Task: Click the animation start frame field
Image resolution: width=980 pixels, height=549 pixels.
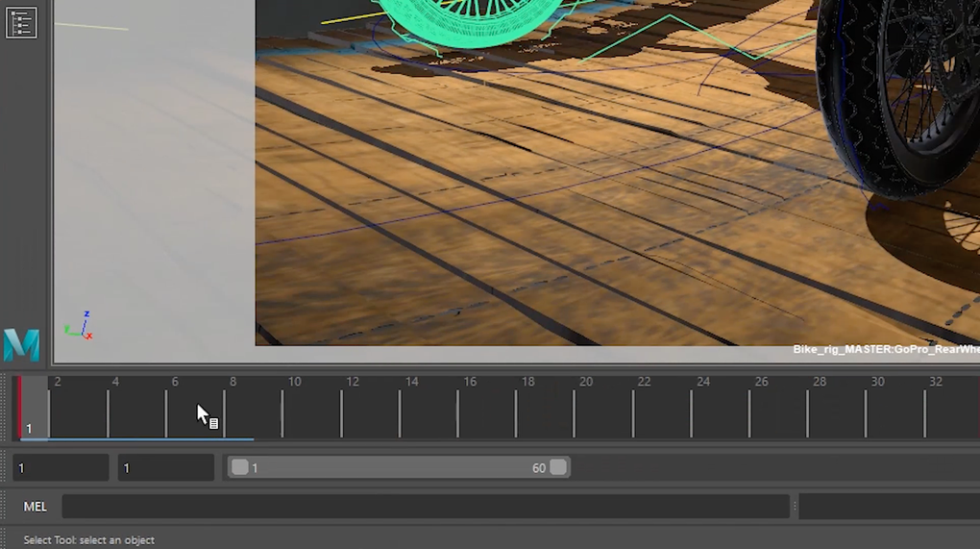Action: pos(61,467)
